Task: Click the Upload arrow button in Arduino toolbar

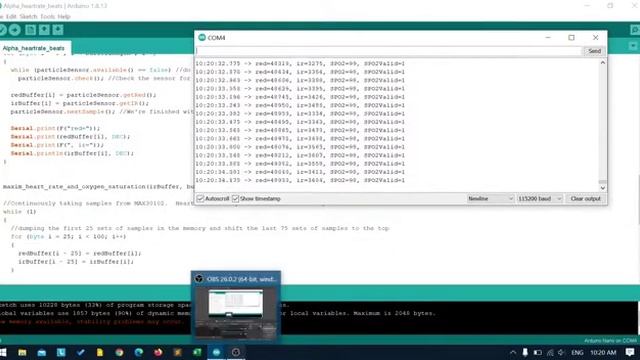Action: pos(15,30)
